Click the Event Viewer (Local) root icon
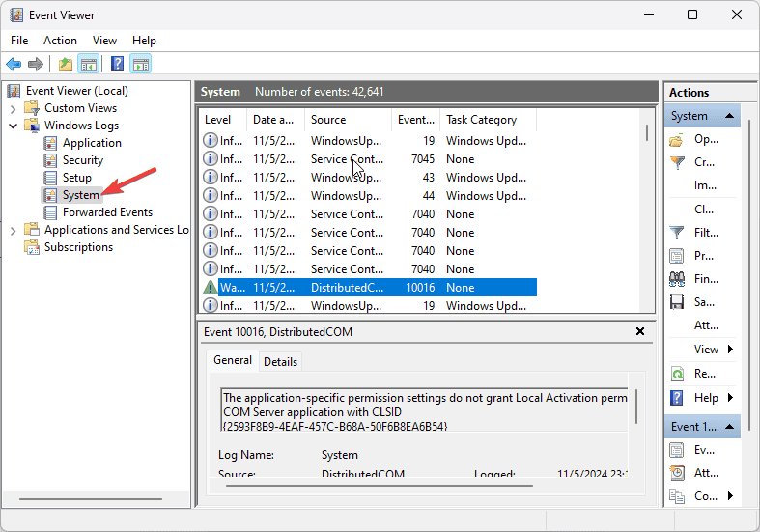Viewport: 760px width, 532px height. click(x=14, y=91)
